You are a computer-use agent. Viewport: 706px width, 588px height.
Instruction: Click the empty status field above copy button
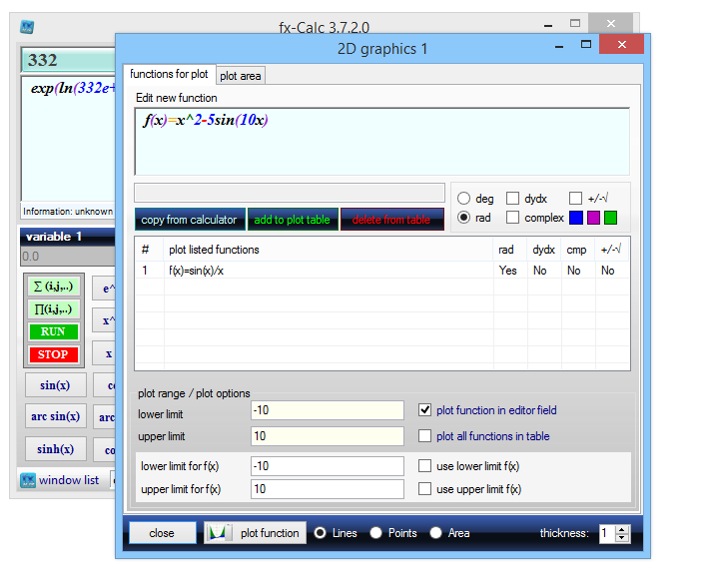click(290, 193)
